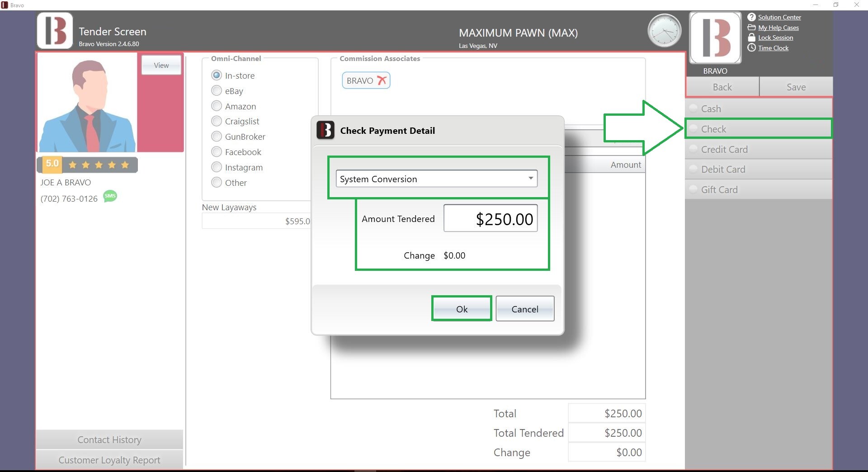Open the My Help Cases link

778,28
